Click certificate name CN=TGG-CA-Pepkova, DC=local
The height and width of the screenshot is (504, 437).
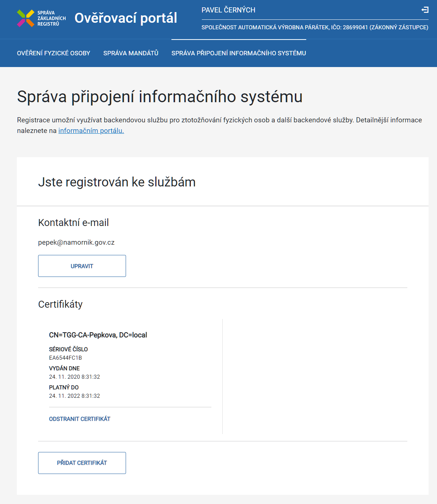tap(98, 335)
